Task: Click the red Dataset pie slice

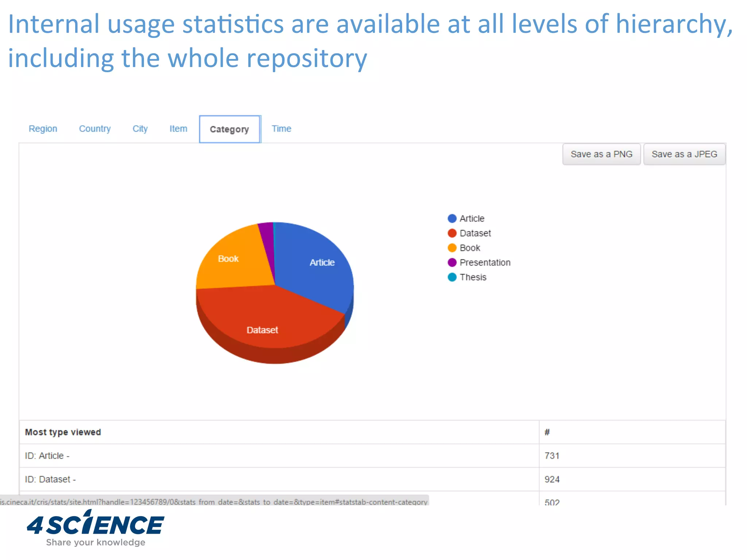Action: click(x=270, y=321)
